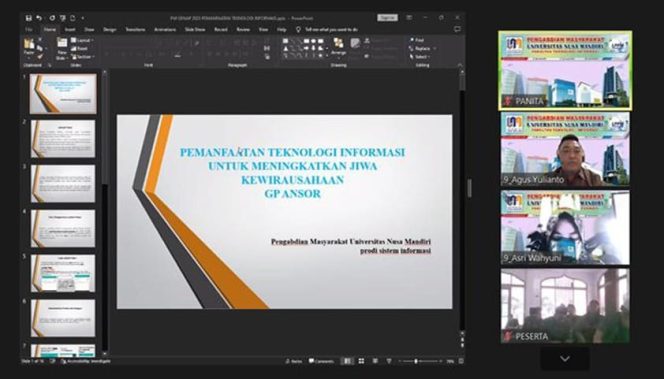This screenshot has height=379, width=664.
Task: Select the 9_Agus Yulianto video tile
Action: coord(565,149)
